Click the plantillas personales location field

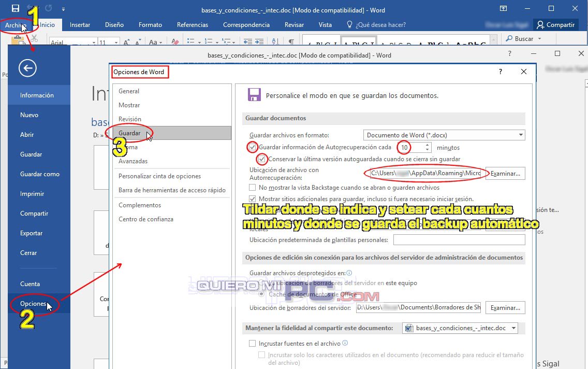click(459, 239)
